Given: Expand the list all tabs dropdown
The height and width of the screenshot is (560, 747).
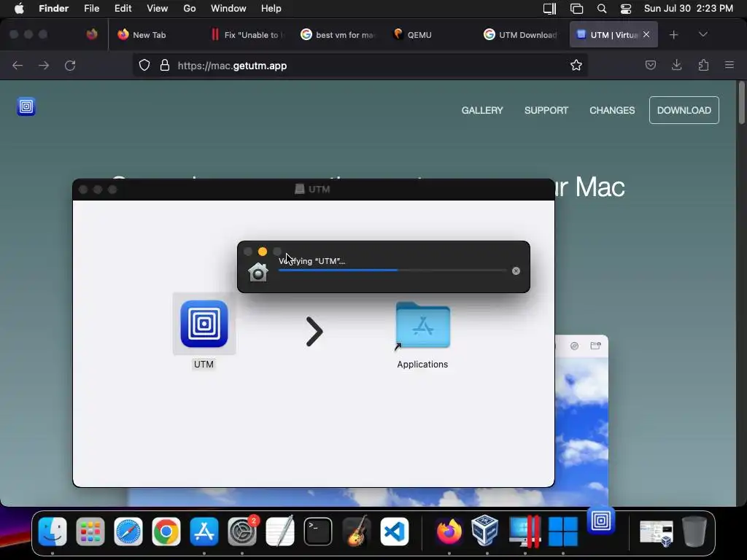Looking at the screenshot, I should (x=703, y=34).
